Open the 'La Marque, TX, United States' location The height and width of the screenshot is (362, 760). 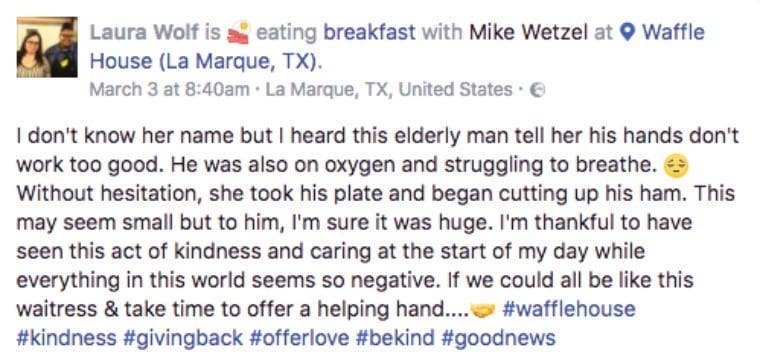[x=389, y=90]
